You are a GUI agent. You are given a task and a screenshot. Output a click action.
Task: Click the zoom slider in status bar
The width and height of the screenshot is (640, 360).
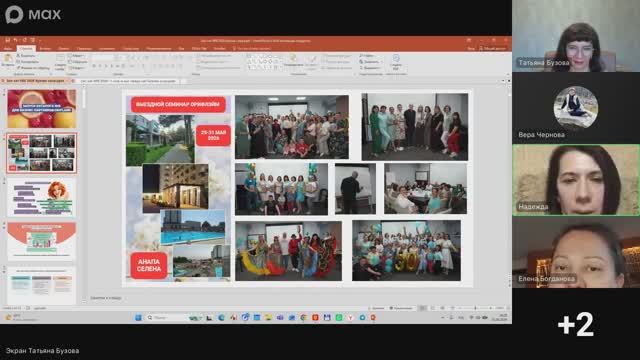[x=475, y=308]
